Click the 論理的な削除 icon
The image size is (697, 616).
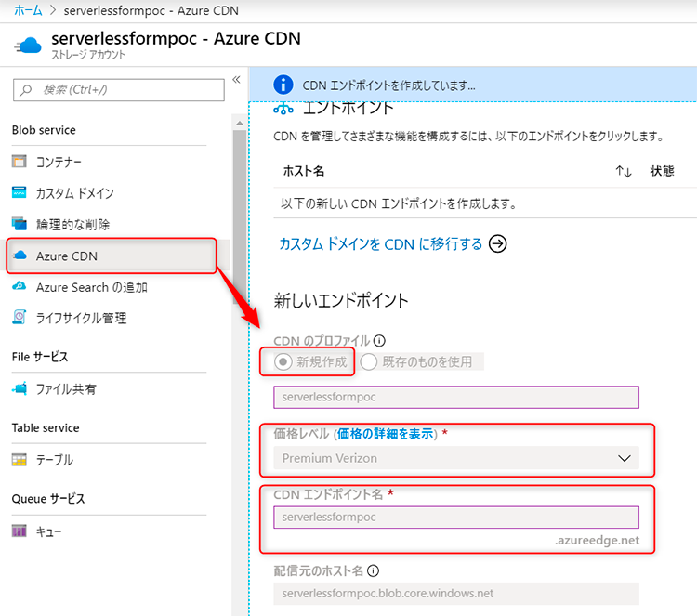tap(20, 224)
